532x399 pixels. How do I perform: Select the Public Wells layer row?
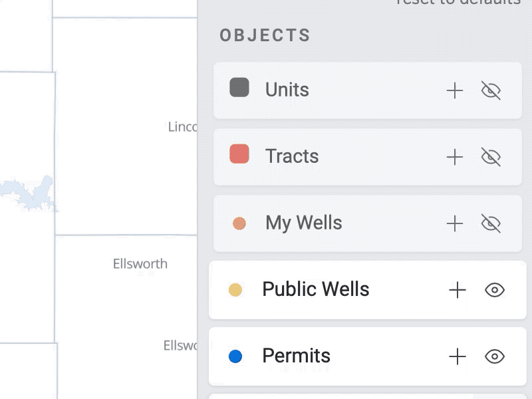coord(346,290)
